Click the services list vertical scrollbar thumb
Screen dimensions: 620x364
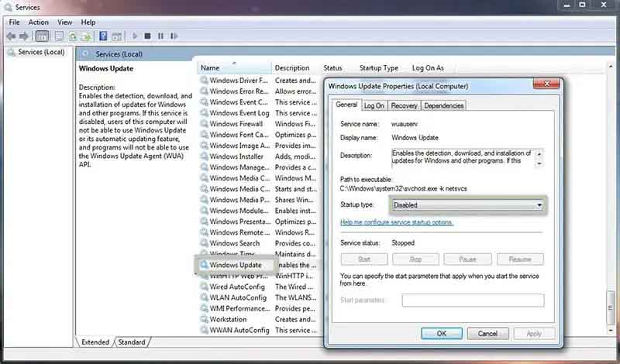point(611,307)
